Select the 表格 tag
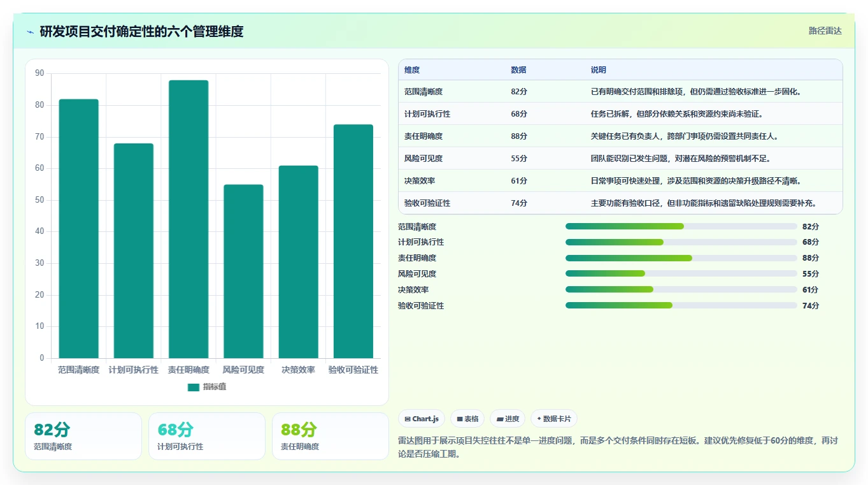Viewport: 868px width, 485px height. [467, 419]
